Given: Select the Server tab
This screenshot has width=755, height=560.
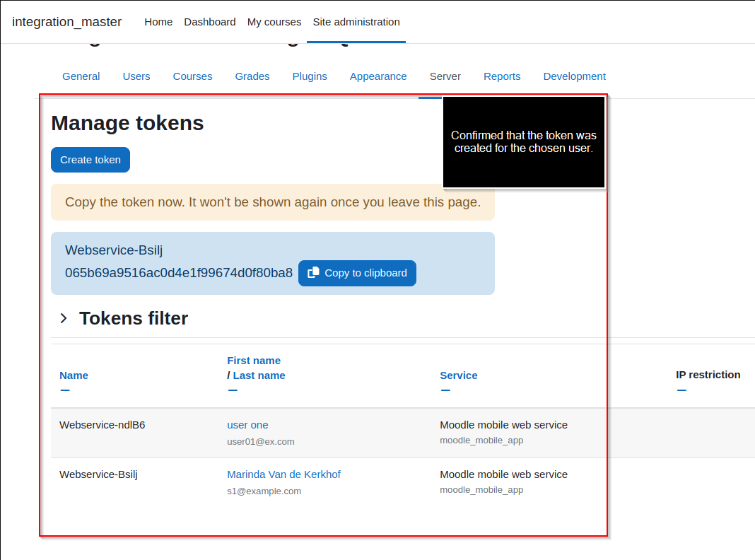Looking at the screenshot, I should point(445,76).
